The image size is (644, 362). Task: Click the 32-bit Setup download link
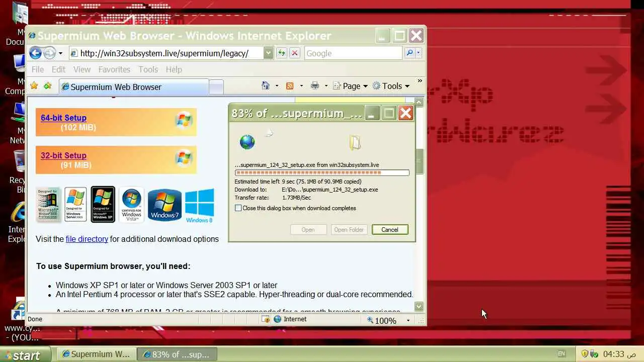[63, 155]
